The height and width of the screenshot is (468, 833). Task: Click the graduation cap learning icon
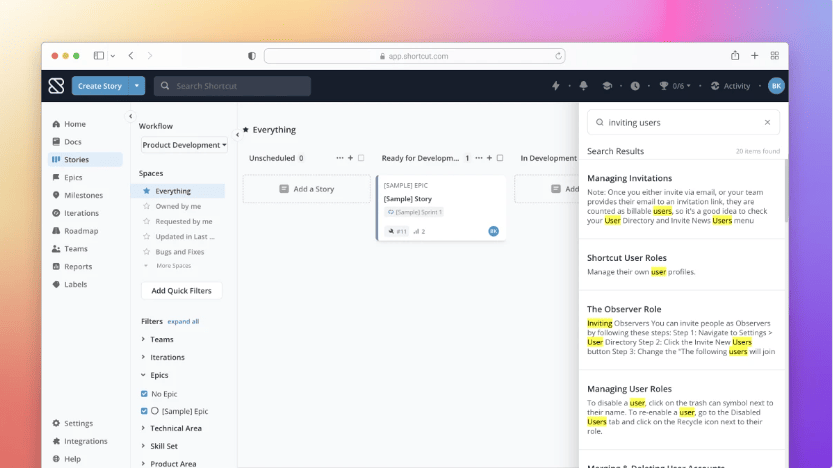(607, 86)
